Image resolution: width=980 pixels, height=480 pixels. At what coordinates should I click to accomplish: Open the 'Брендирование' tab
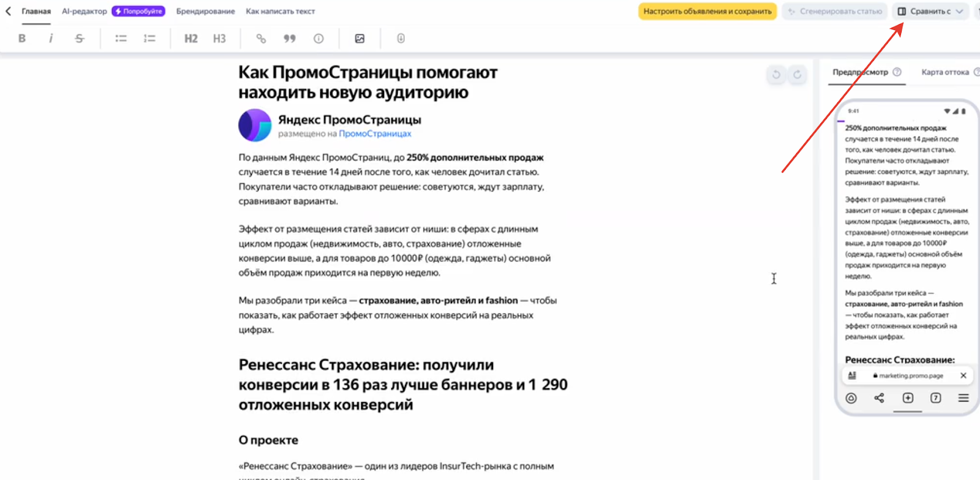(205, 11)
